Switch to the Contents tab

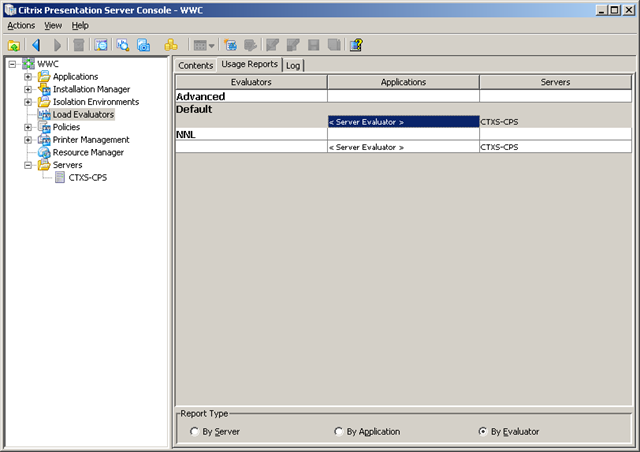(196, 65)
